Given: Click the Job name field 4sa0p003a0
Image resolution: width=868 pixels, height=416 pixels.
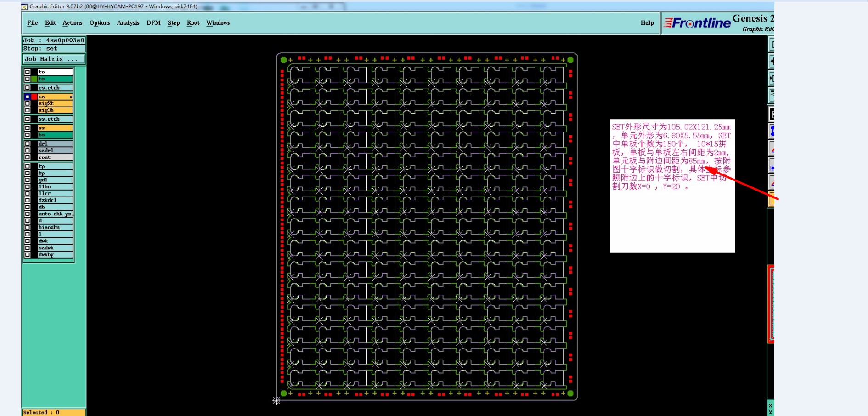Looking at the screenshot, I should coord(54,40).
